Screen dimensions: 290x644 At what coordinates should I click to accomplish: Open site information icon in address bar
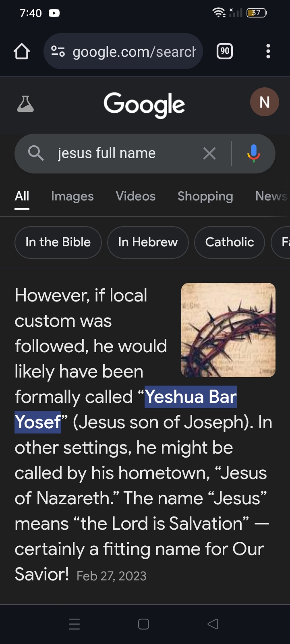(58, 52)
